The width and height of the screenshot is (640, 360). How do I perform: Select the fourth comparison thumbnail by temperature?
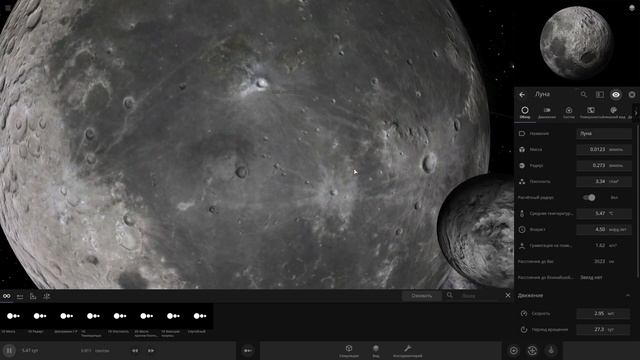[93, 316]
